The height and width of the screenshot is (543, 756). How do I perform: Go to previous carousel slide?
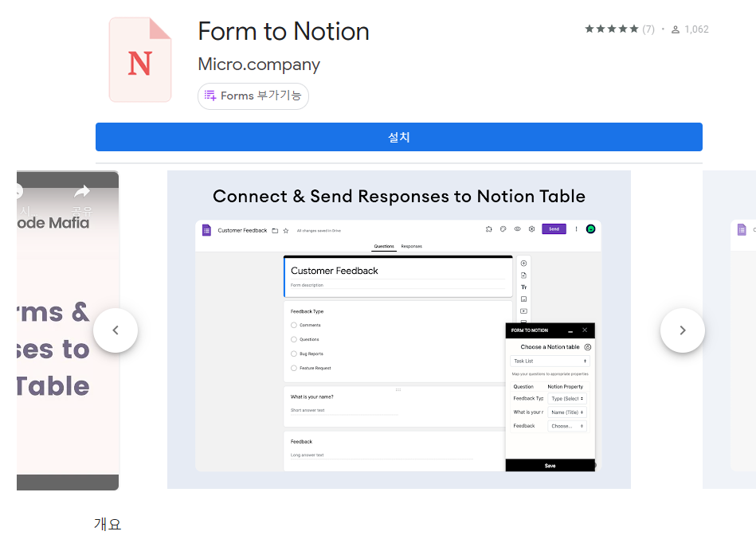point(116,330)
